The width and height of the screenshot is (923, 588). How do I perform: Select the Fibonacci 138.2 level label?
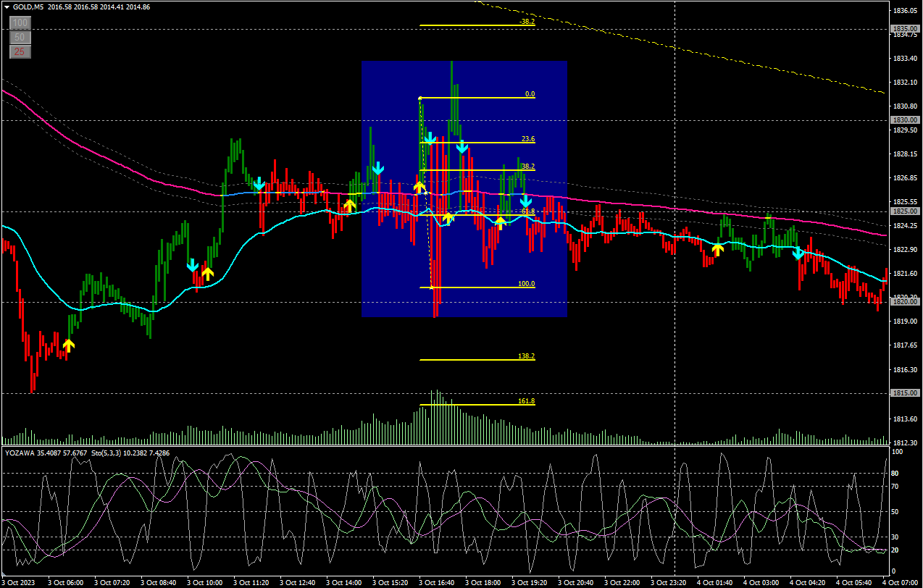(527, 356)
